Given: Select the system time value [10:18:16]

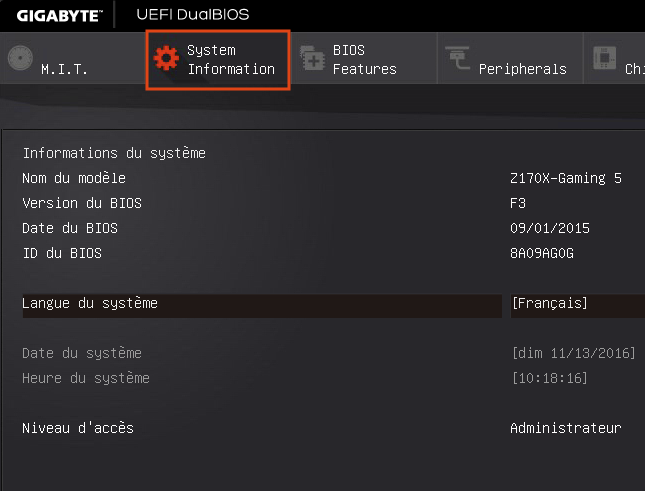Looking at the screenshot, I should (x=550, y=378).
